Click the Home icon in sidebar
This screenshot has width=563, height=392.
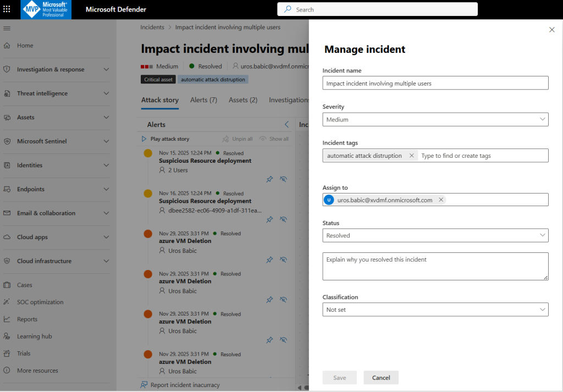[7, 46]
